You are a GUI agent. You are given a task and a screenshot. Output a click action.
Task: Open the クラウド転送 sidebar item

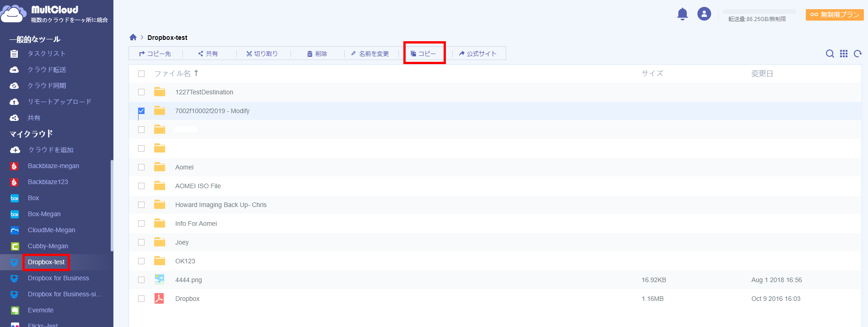47,70
